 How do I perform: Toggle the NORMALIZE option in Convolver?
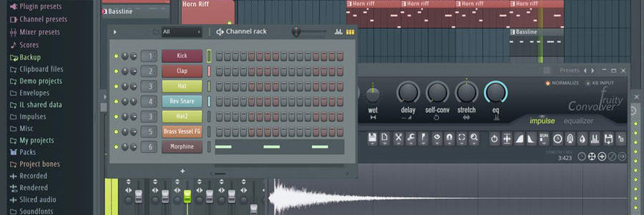pyautogui.click(x=562, y=83)
